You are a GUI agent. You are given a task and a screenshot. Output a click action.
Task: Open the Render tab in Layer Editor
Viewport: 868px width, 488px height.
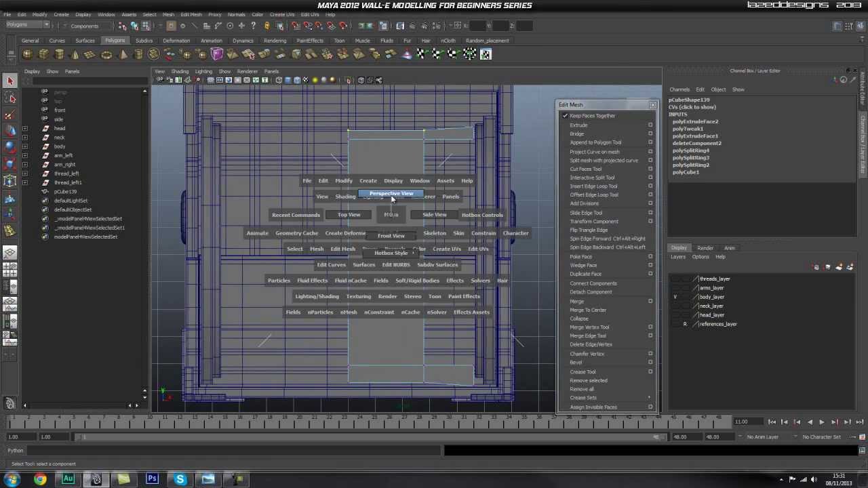705,248
